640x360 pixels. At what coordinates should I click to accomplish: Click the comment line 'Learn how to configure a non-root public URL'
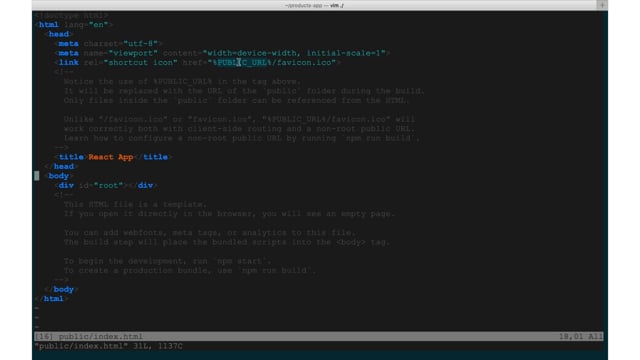pos(242,138)
